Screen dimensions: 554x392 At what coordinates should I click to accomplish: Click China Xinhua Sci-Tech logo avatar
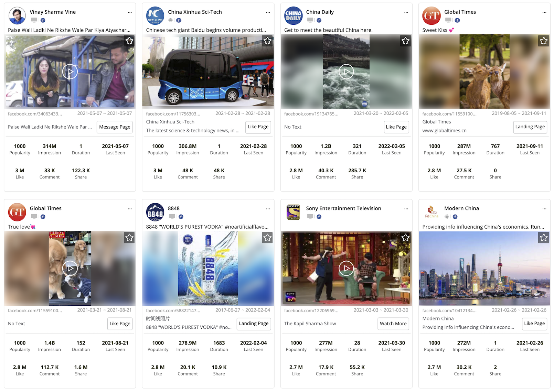[155, 15]
